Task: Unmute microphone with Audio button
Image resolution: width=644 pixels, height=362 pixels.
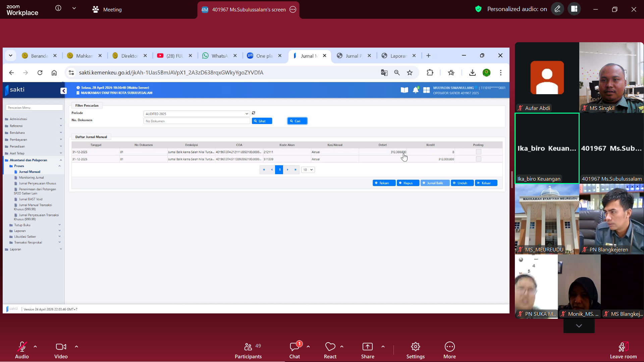Action: pyautogui.click(x=22, y=350)
